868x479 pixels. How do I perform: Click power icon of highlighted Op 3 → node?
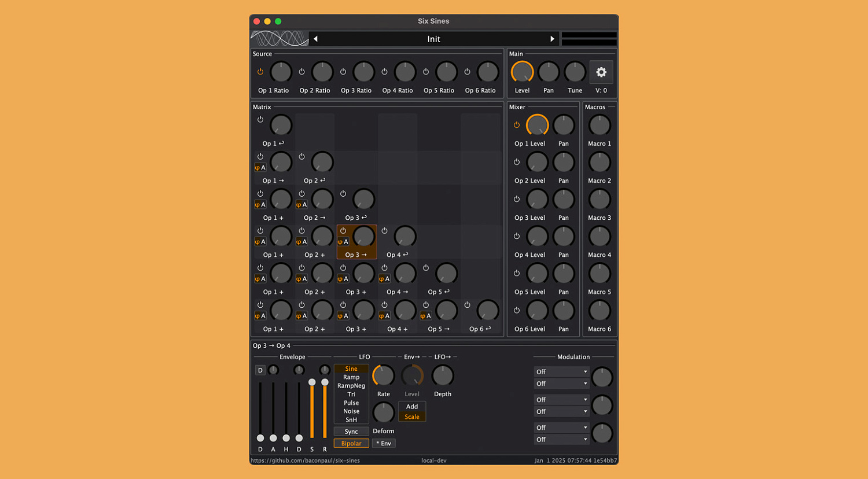[x=343, y=230]
